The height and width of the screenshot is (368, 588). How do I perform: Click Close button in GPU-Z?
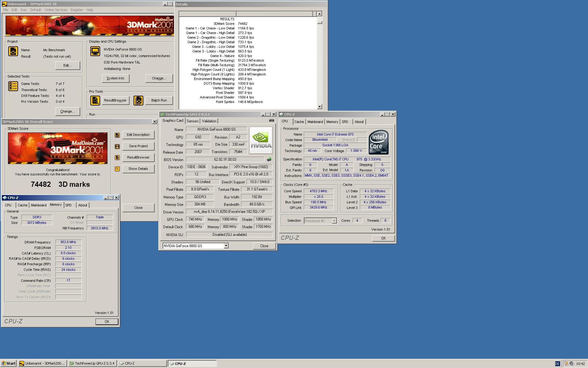[x=264, y=246]
